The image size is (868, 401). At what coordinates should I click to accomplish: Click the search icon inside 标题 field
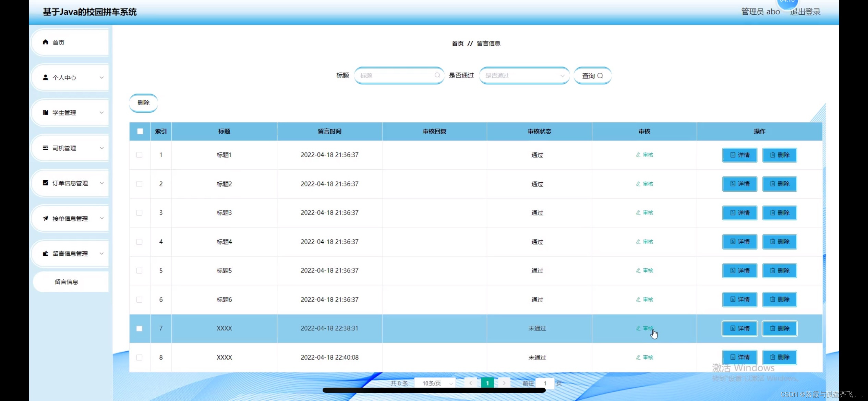pos(437,75)
